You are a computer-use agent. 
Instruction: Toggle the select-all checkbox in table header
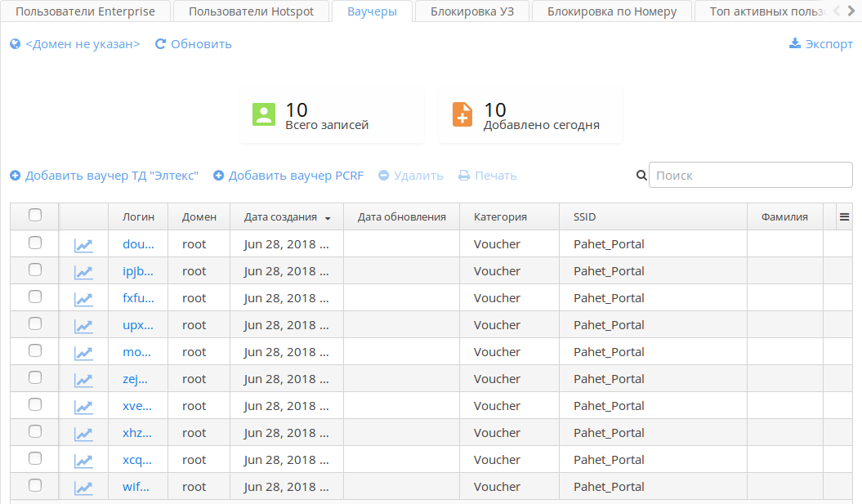pos(35,215)
